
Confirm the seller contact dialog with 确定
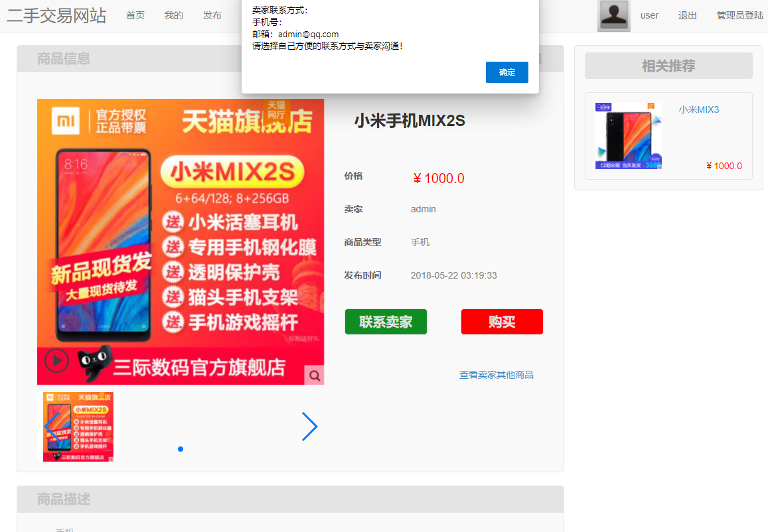[x=506, y=72]
